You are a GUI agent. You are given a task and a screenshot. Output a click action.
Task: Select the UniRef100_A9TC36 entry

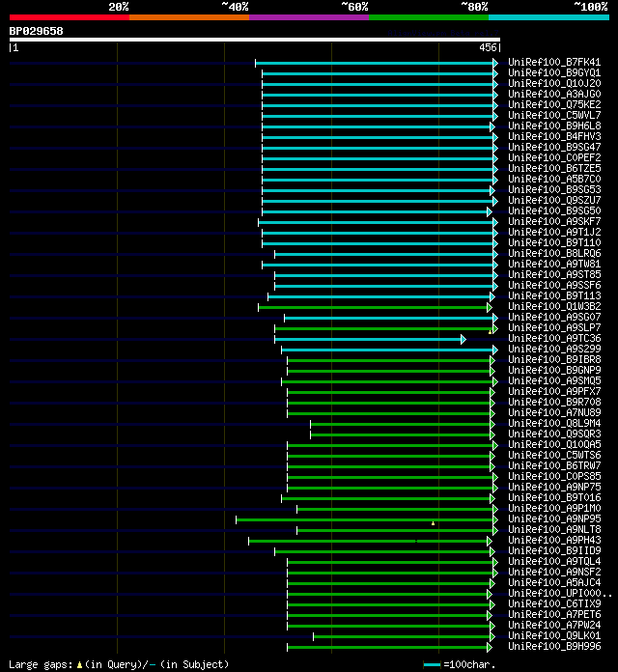554,338
